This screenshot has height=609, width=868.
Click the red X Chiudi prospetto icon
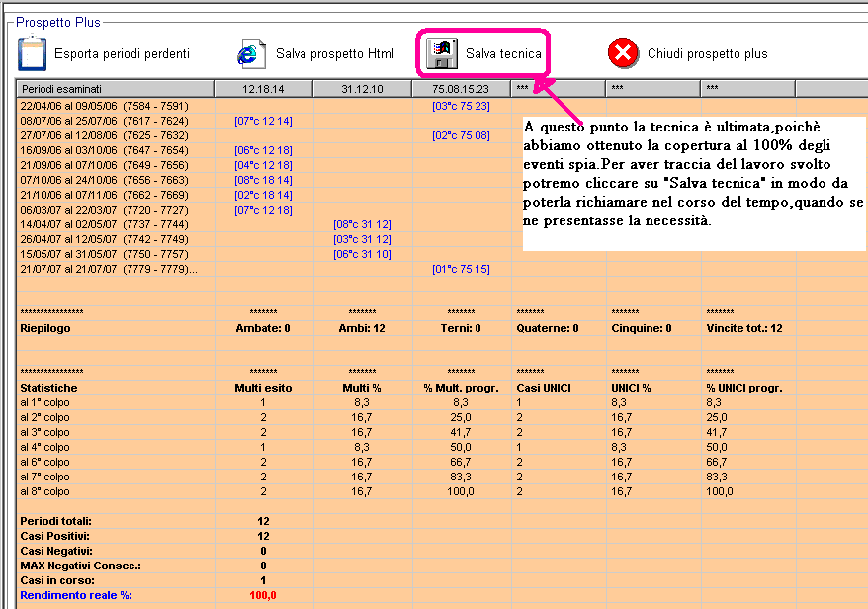tap(624, 53)
